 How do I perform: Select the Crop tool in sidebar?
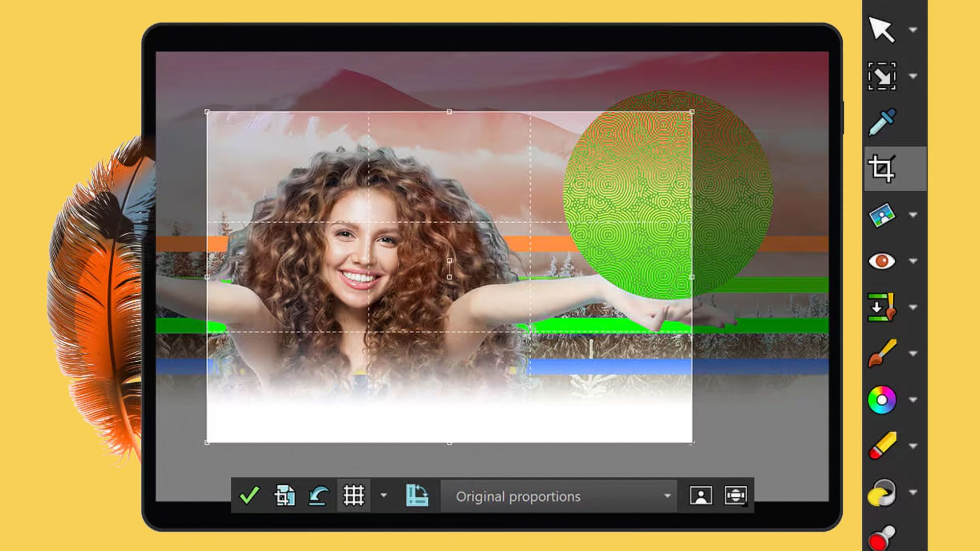point(881,168)
